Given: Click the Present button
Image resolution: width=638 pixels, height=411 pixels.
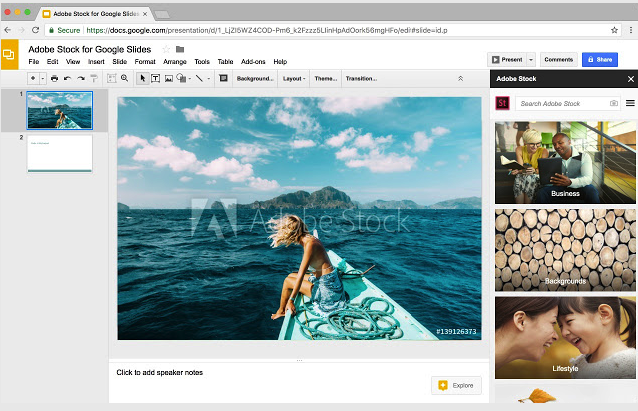Looking at the screenshot, I should pos(507,59).
